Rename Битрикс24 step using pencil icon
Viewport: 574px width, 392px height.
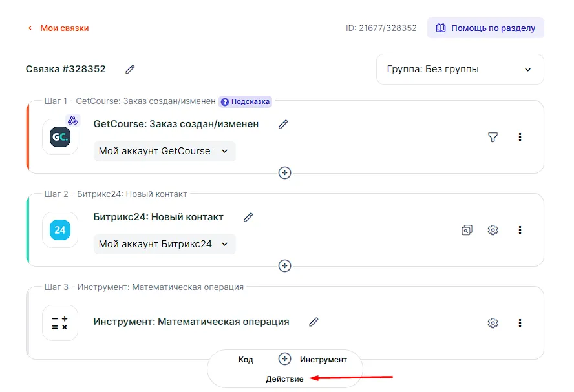248,218
